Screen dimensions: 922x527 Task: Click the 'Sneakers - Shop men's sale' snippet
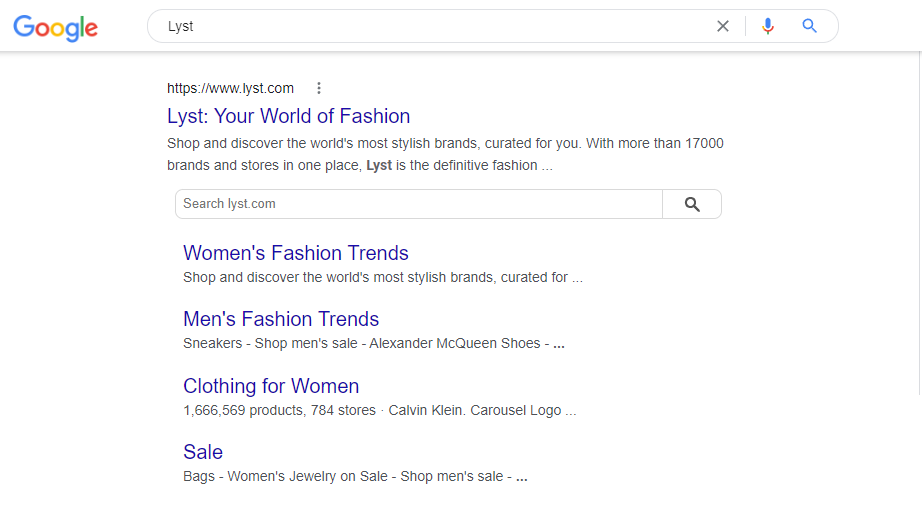373,343
